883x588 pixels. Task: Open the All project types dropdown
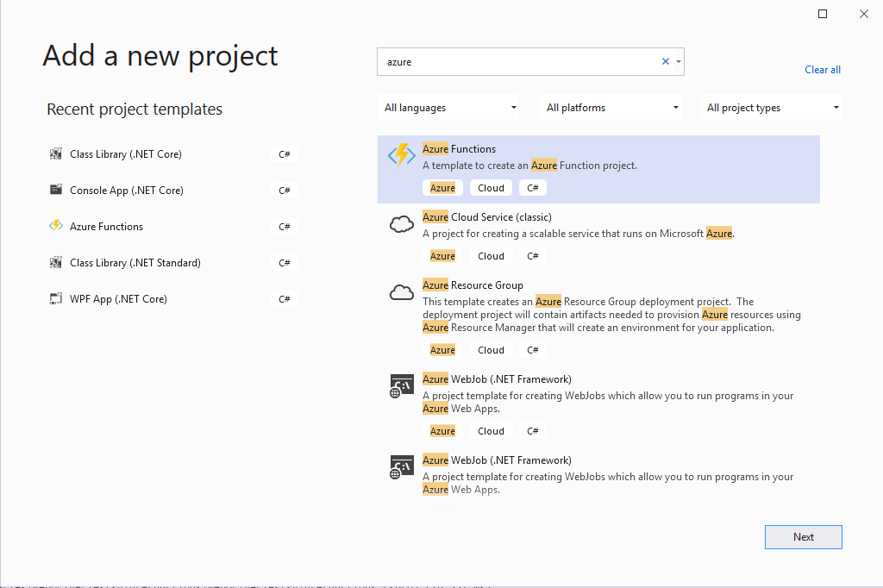(x=771, y=108)
